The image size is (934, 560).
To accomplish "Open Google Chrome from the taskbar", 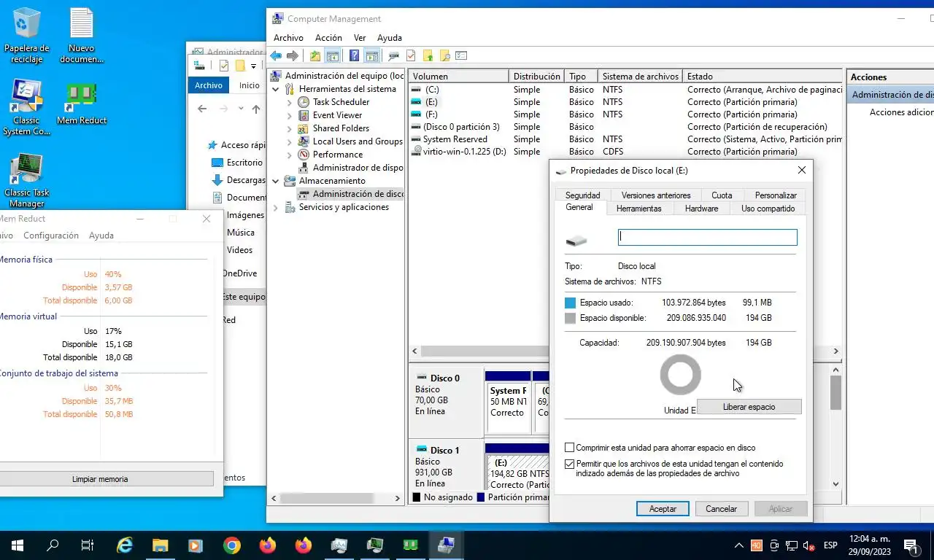I will (x=232, y=545).
